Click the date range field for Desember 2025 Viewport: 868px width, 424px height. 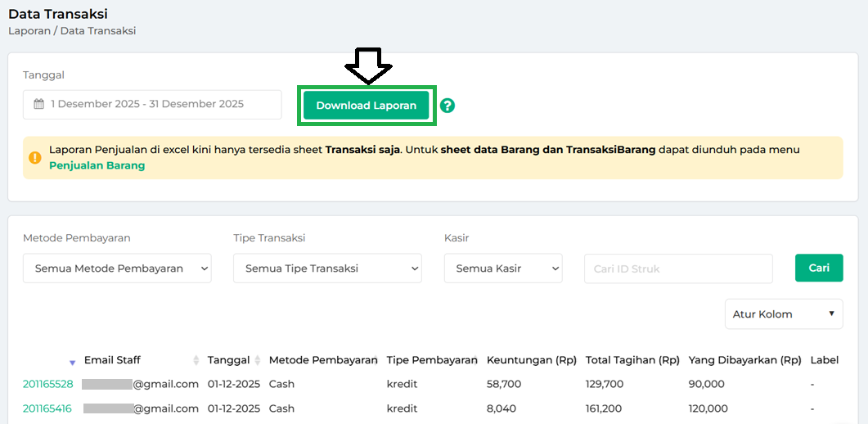point(152,105)
